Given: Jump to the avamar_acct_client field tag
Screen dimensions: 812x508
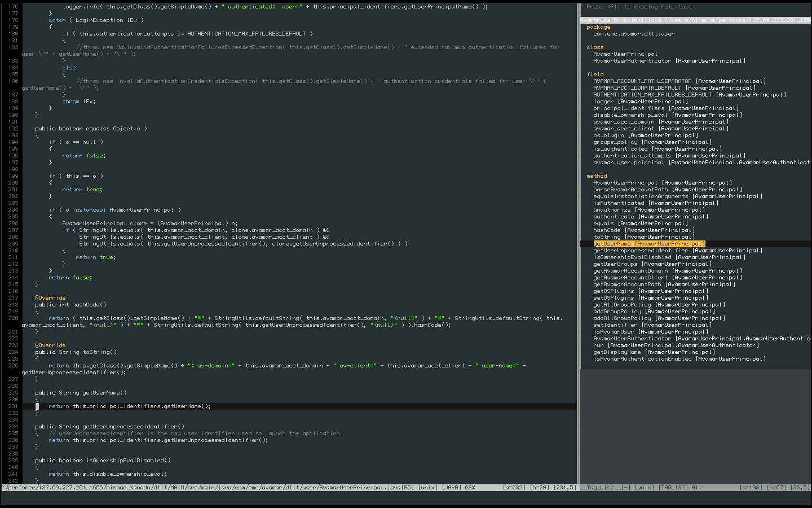Looking at the screenshot, I should click(661, 129).
